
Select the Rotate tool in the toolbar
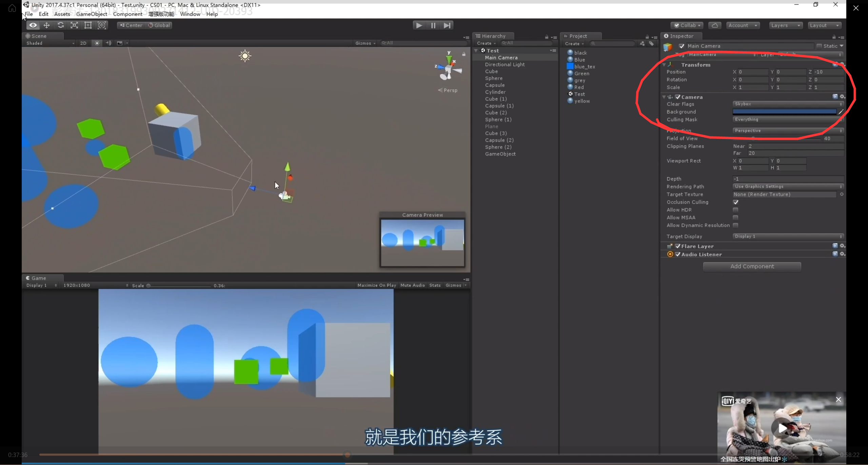60,25
